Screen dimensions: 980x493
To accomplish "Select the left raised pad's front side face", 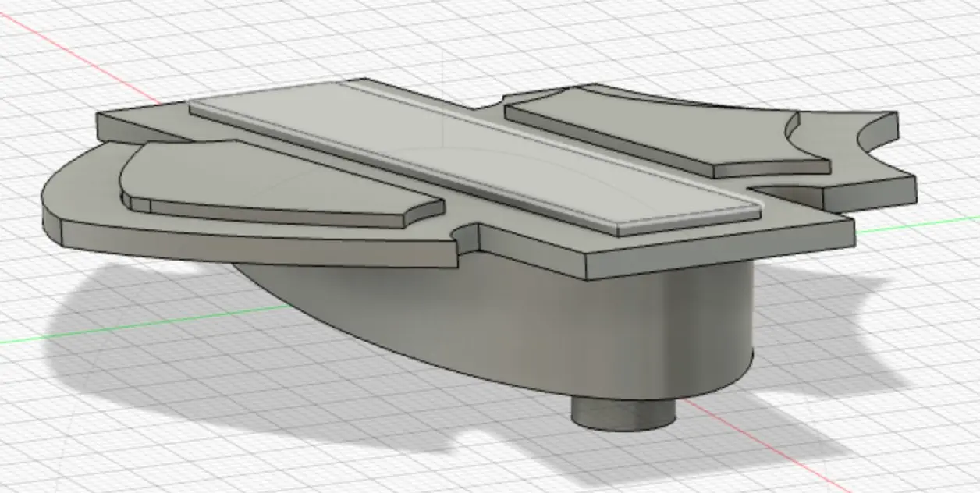I will 281,211.
